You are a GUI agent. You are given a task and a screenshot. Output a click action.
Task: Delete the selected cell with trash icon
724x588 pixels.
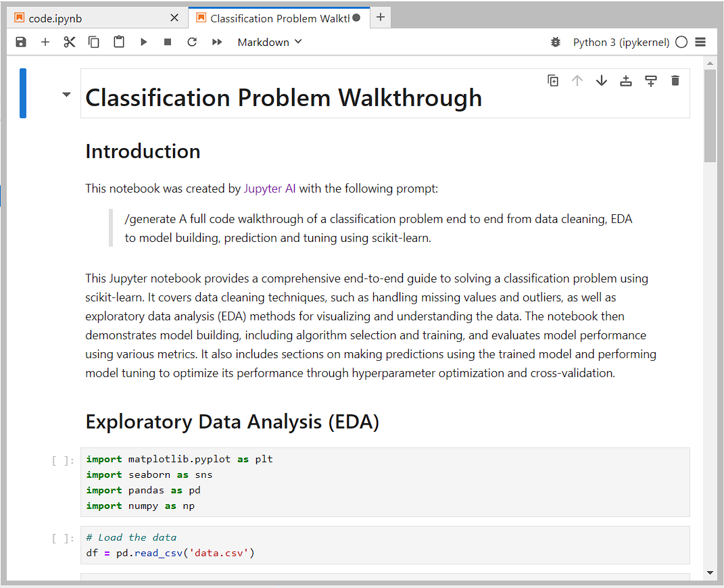tap(675, 81)
